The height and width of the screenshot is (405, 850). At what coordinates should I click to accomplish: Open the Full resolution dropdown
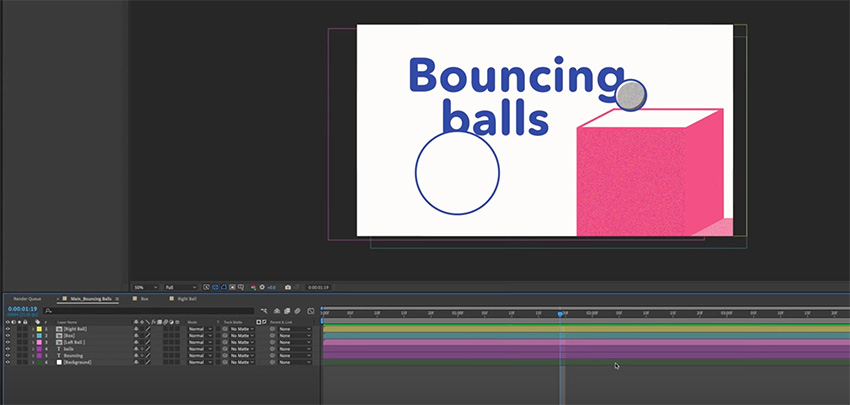click(x=181, y=287)
